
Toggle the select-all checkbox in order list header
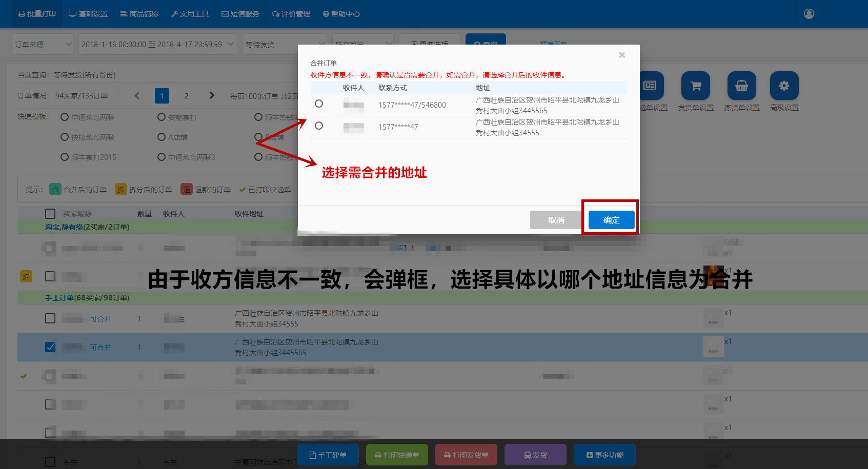[50, 213]
